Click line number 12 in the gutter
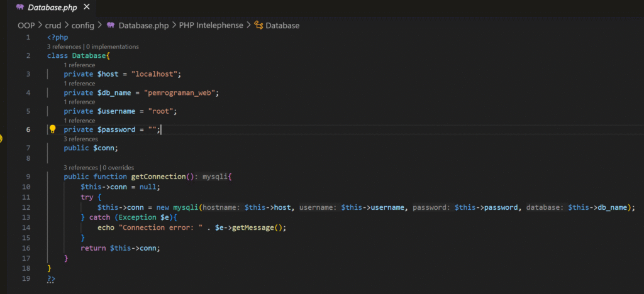The width and height of the screenshot is (644, 294). [x=26, y=207]
